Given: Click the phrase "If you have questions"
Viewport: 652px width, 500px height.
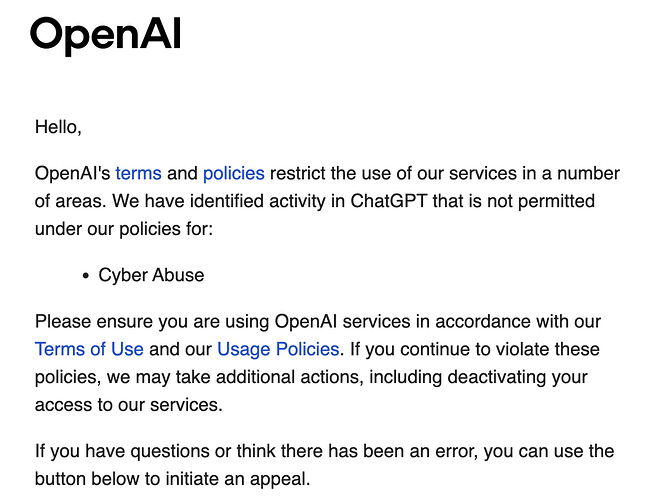Looking at the screenshot, I should (122, 451).
